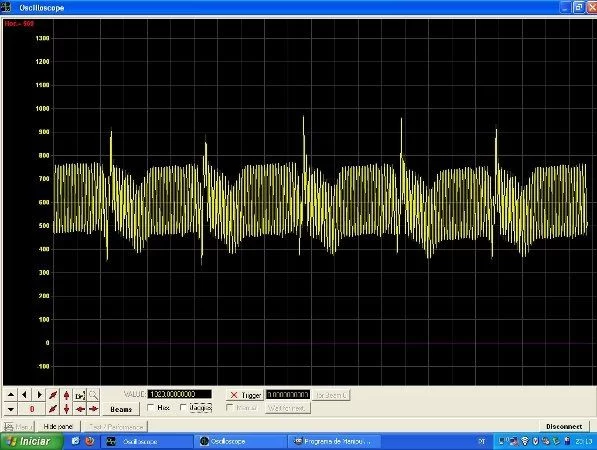
Task: Toggle the greyed Manual checkbox
Action: pyautogui.click(x=230, y=408)
